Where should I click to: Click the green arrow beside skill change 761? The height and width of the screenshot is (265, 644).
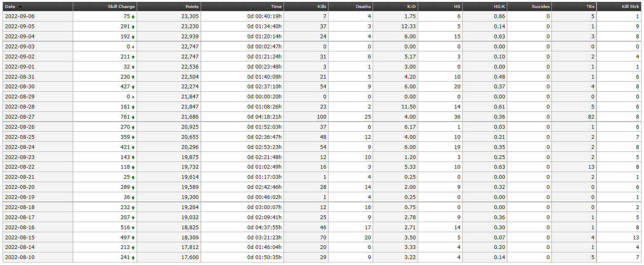(x=133, y=117)
